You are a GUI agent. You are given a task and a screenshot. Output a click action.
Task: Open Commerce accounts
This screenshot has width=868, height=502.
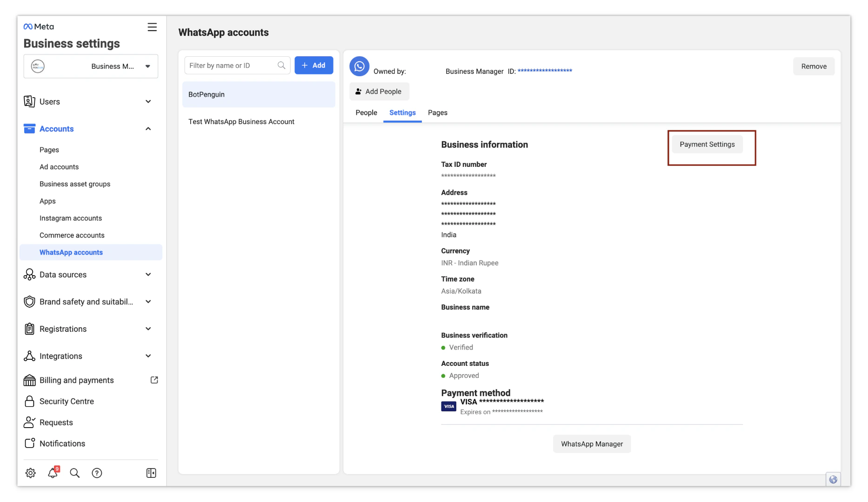(x=72, y=235)
